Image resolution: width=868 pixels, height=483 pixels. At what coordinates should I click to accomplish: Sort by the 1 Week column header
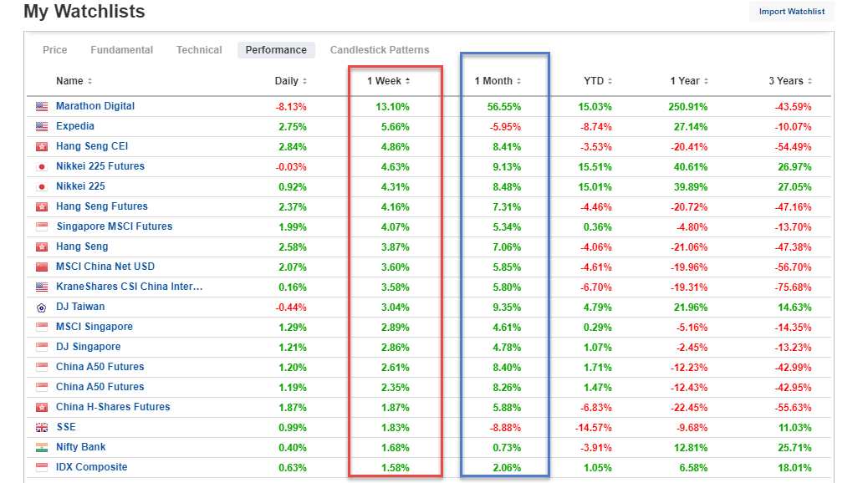[x=389, y=81]
